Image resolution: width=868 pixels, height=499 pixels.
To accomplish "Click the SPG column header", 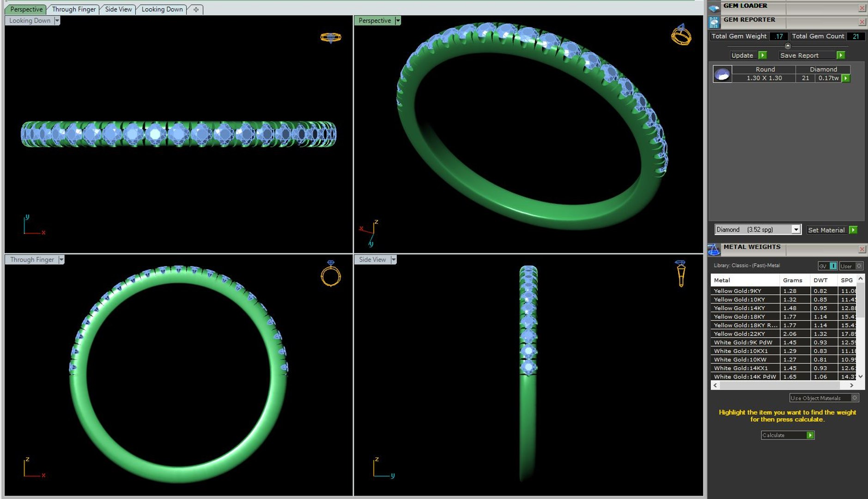I will pos(847,280).
